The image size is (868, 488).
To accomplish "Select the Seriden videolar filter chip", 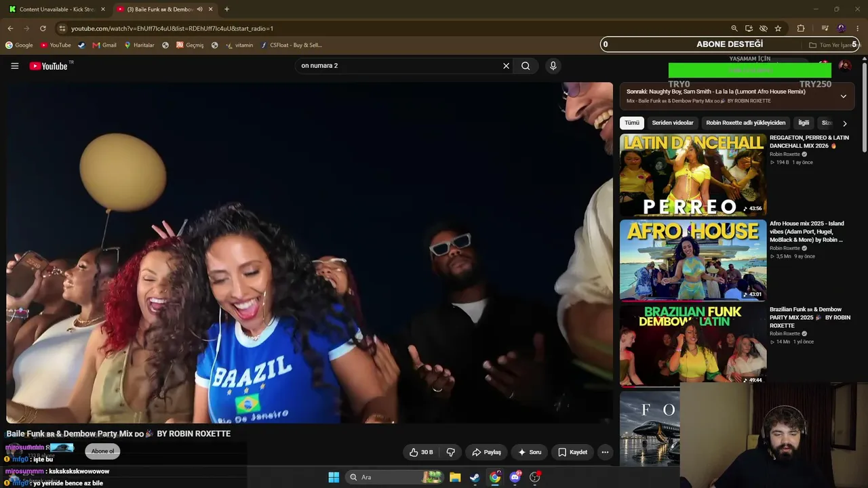I will (x=673, y=123).
